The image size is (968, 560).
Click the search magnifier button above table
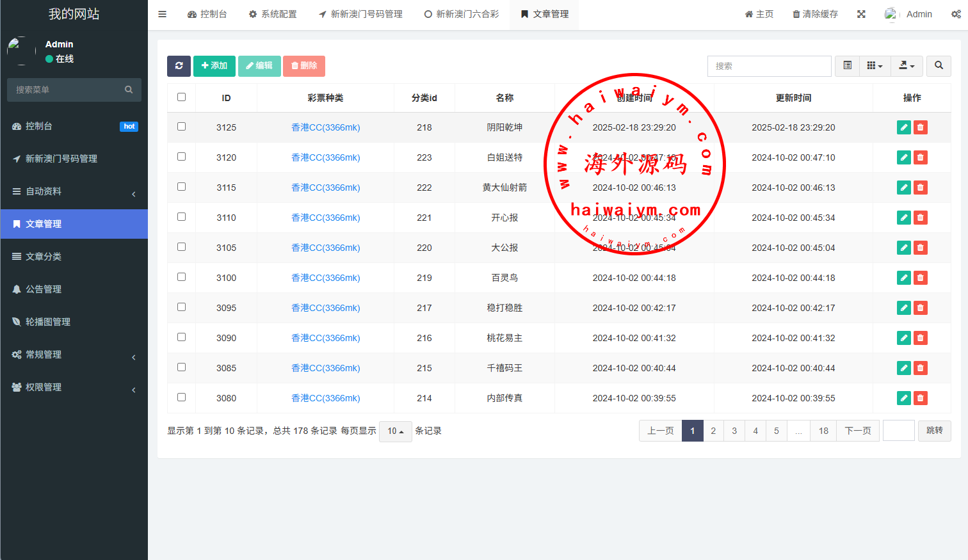(x=939, y=66)
